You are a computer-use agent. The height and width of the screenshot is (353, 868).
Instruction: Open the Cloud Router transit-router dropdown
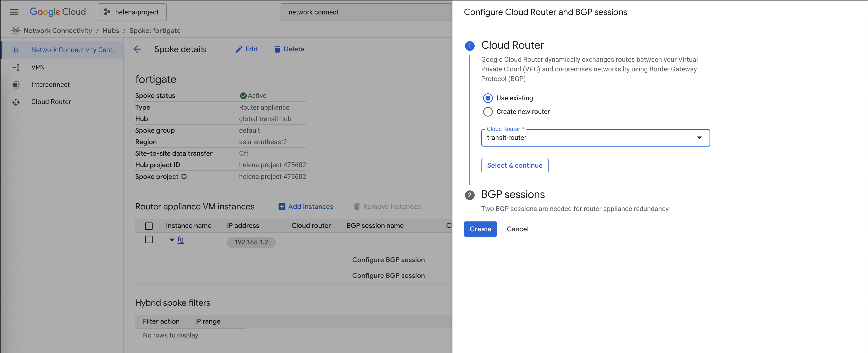(595, 138)
